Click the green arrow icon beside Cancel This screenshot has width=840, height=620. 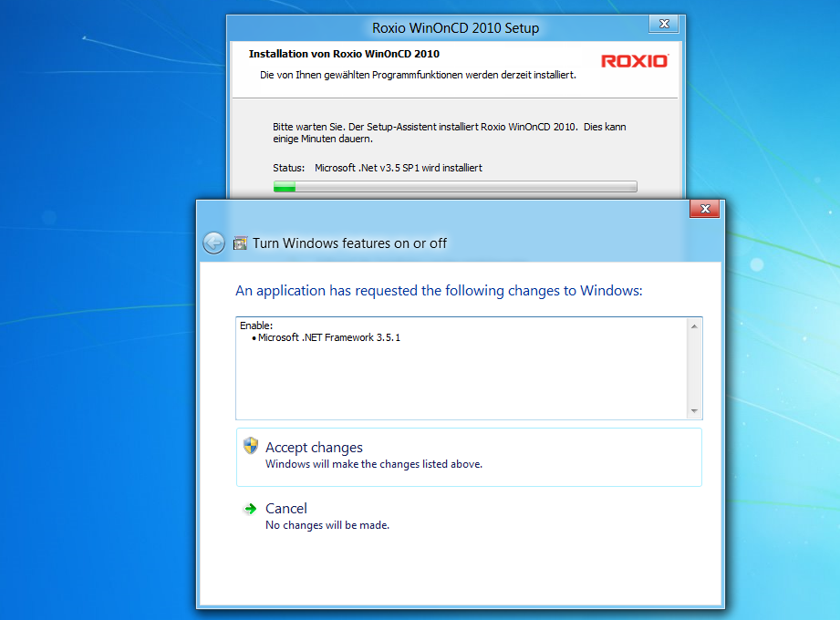coord(250,508)
